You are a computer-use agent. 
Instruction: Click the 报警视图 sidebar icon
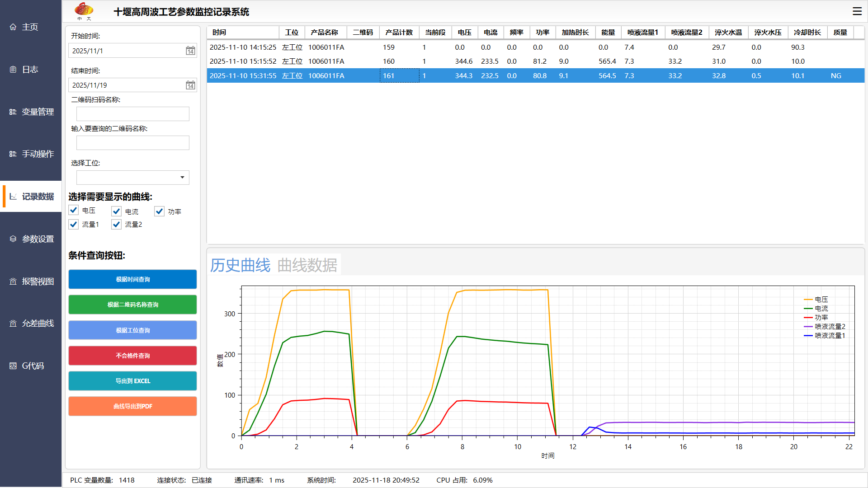pyautogui.click(x=13, y=282)
